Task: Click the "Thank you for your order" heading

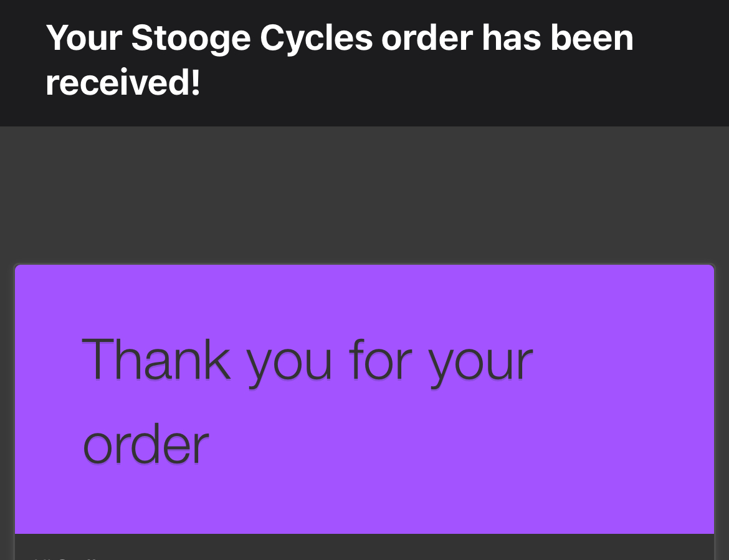Action: [307, 402]
